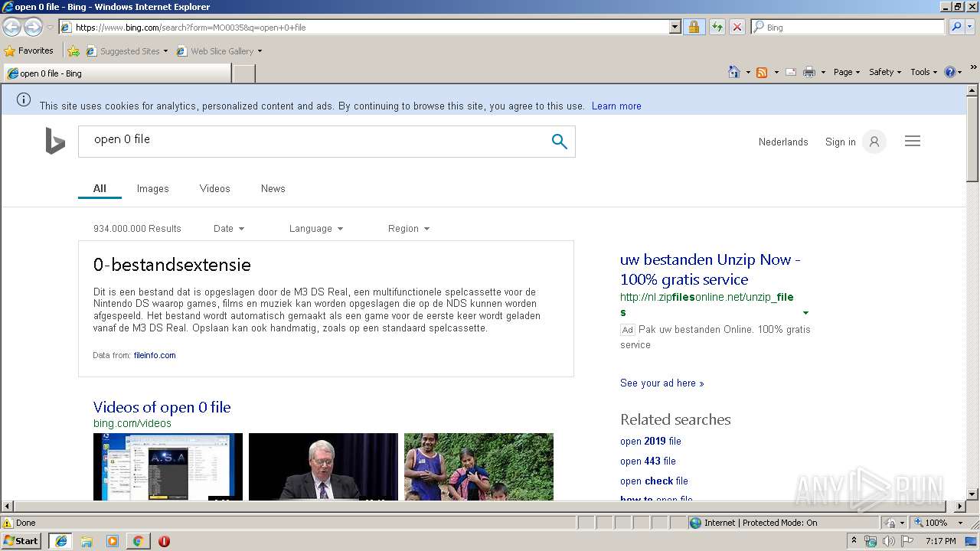Follow the 'Learn more' cookie link
The height and width of the screenshot is (551, 980).
click(616, 106)
